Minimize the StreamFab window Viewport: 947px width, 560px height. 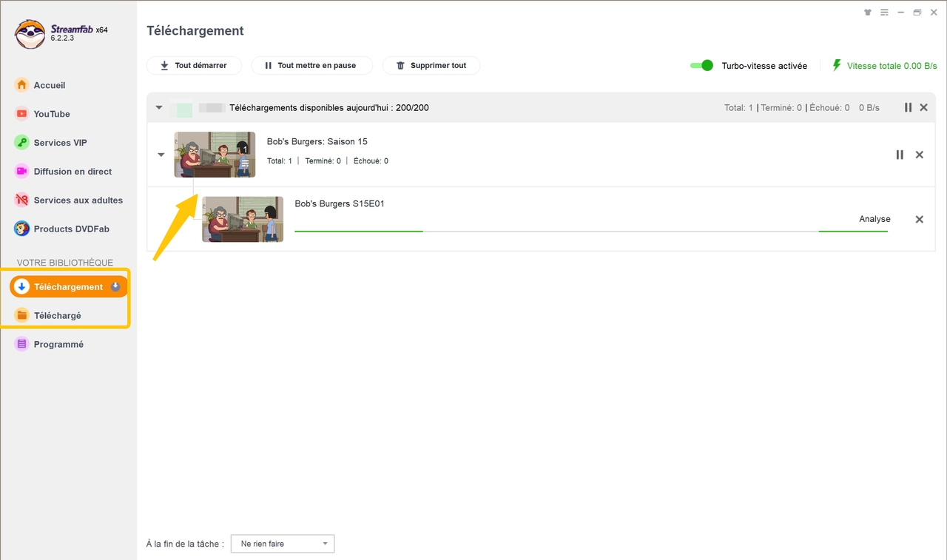(900, 12)
